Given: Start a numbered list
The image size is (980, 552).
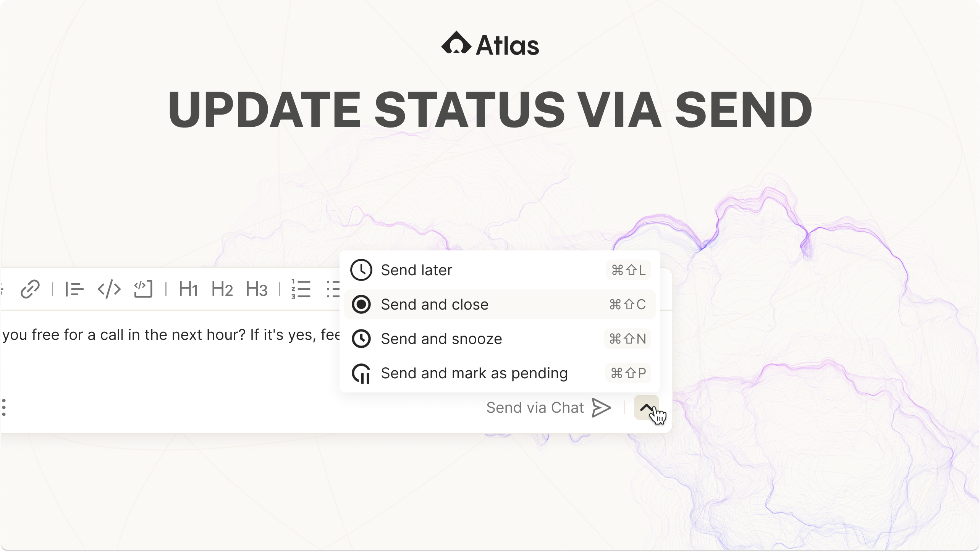Looking at the screenshot, I should tap(301, 289).
